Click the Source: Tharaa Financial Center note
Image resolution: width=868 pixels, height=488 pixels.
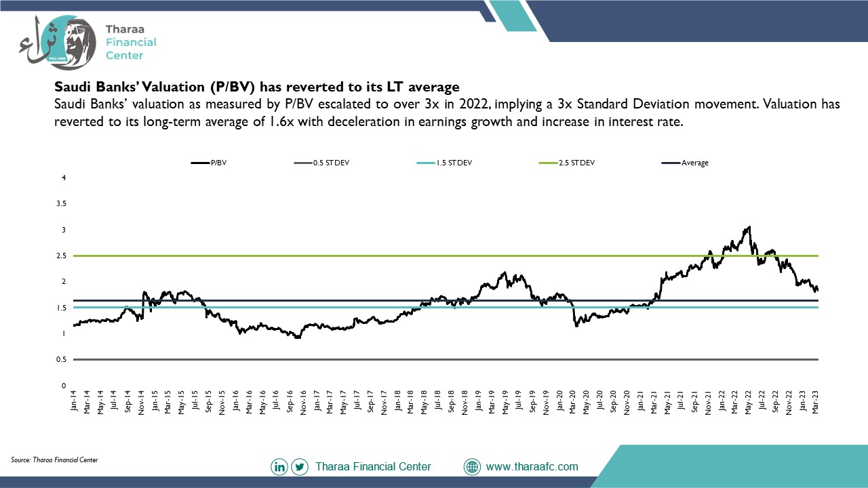54,460
